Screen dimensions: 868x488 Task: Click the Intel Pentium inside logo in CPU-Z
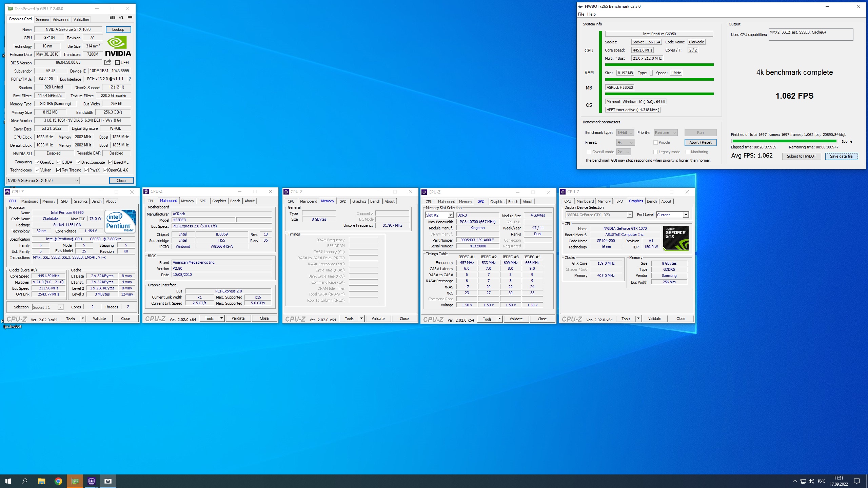[x=120, y=222]
